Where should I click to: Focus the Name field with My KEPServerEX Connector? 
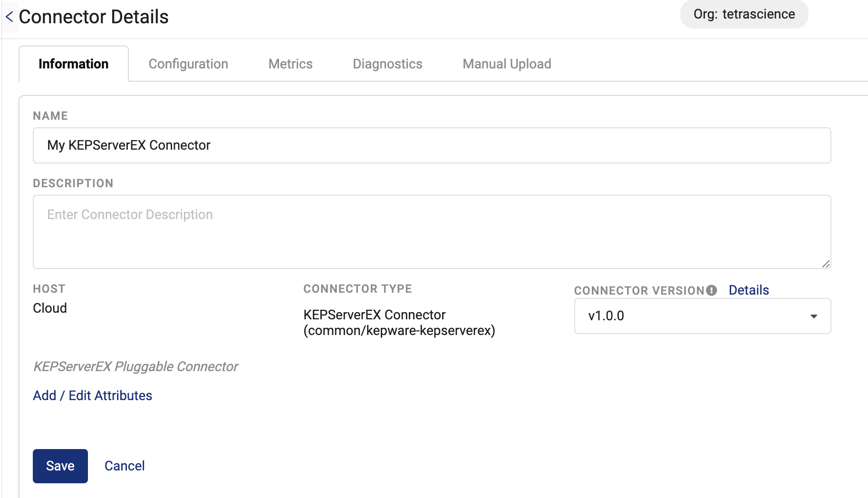432,145
